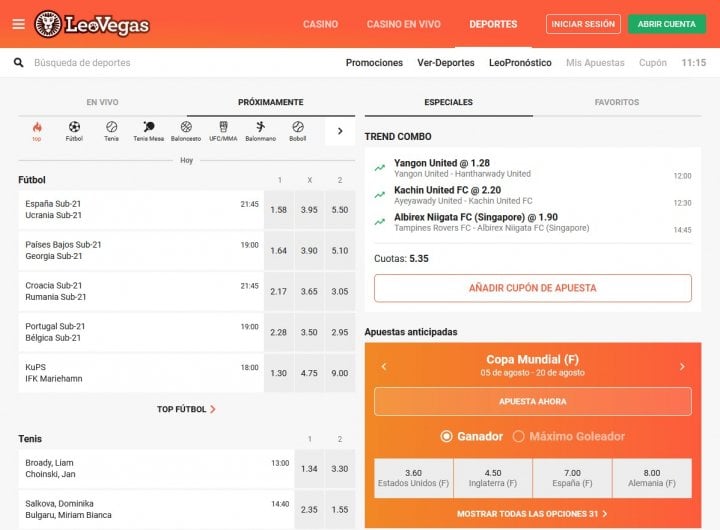Image resolution: width=720 pixels, height=530 pixels.
Task: Select Choinski, Jan odds 3.30
Action: [340, 469]
